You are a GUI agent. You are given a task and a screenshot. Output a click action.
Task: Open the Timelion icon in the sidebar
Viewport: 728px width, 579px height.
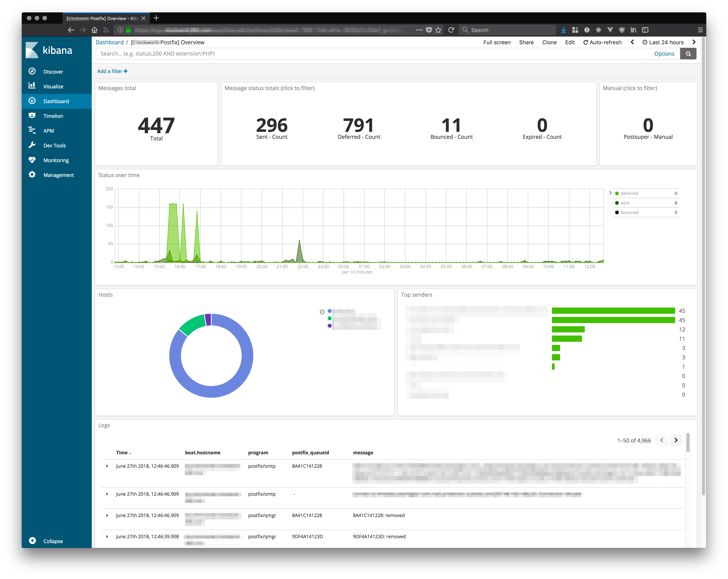click(x=32, y=115)
